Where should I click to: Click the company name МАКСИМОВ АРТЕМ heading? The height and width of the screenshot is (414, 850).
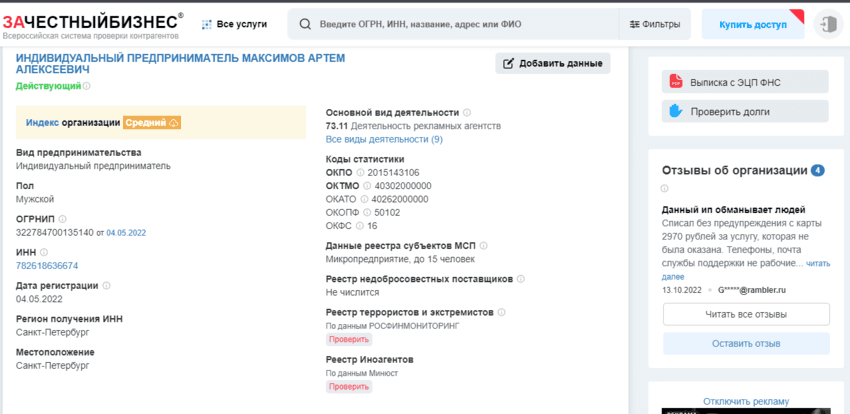click(180, 63)
